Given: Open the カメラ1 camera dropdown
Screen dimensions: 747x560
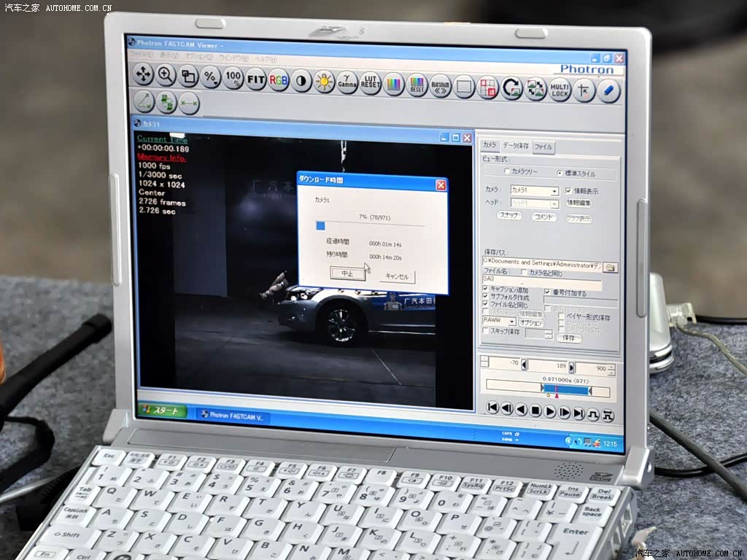Looking at the screenshot, I should (534, 190).
